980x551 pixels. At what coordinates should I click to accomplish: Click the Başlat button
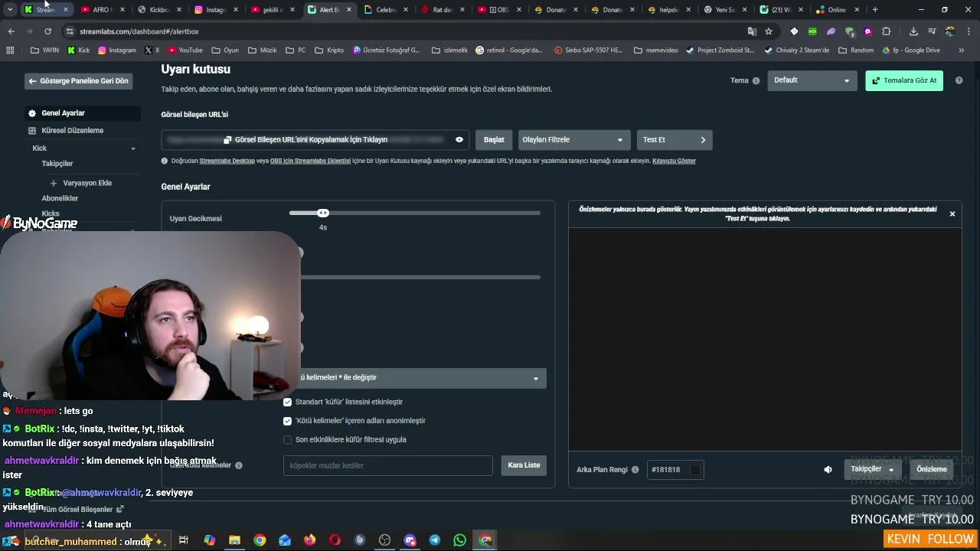(x=494, y=140)
